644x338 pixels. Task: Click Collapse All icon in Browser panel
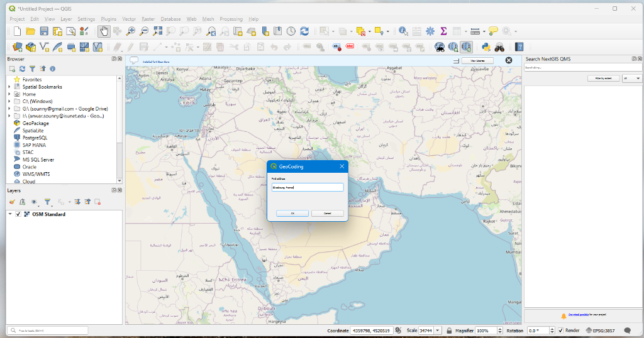42,69
